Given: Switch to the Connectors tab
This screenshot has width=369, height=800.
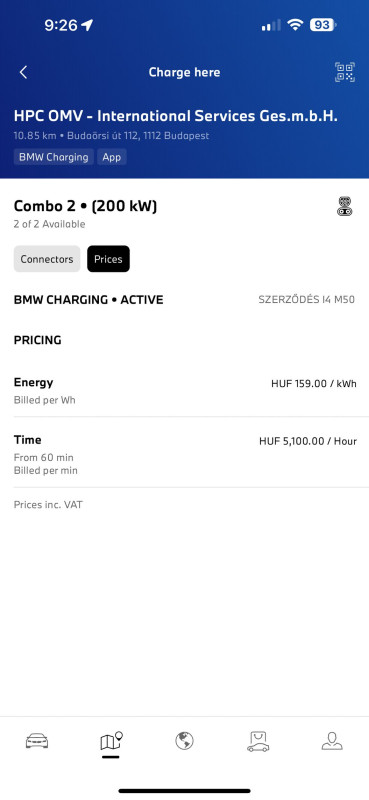Looking at the screenshot, I should (47, 259).
